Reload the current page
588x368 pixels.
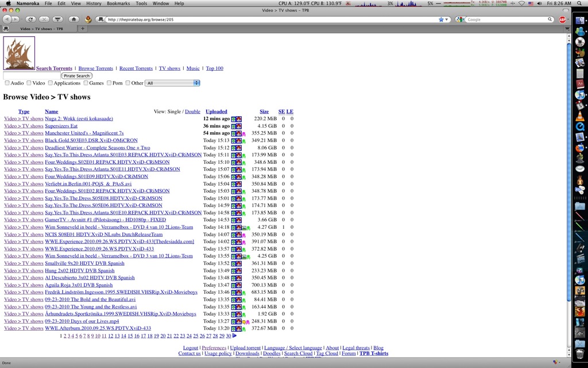31,20
